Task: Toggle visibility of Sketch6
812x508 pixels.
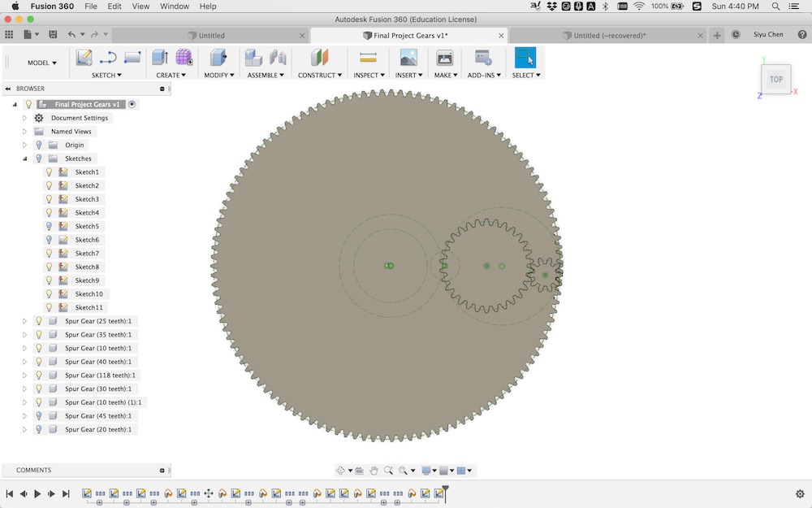Action: [50, 240]
